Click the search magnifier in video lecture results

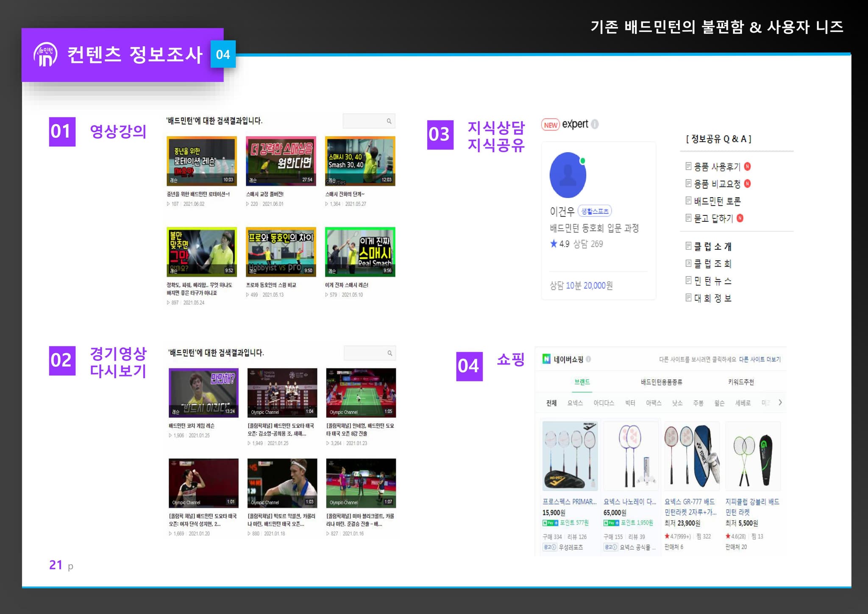pyautogui.click(x=389, y=121)
